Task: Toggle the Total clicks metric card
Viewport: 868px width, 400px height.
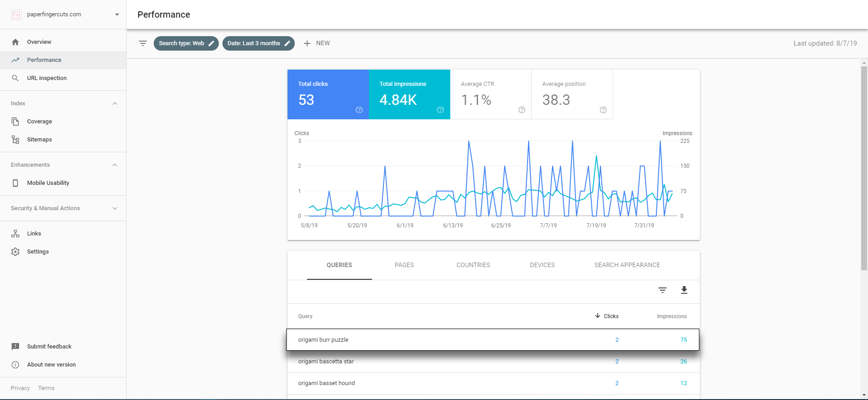Action: tap(328, 94)
